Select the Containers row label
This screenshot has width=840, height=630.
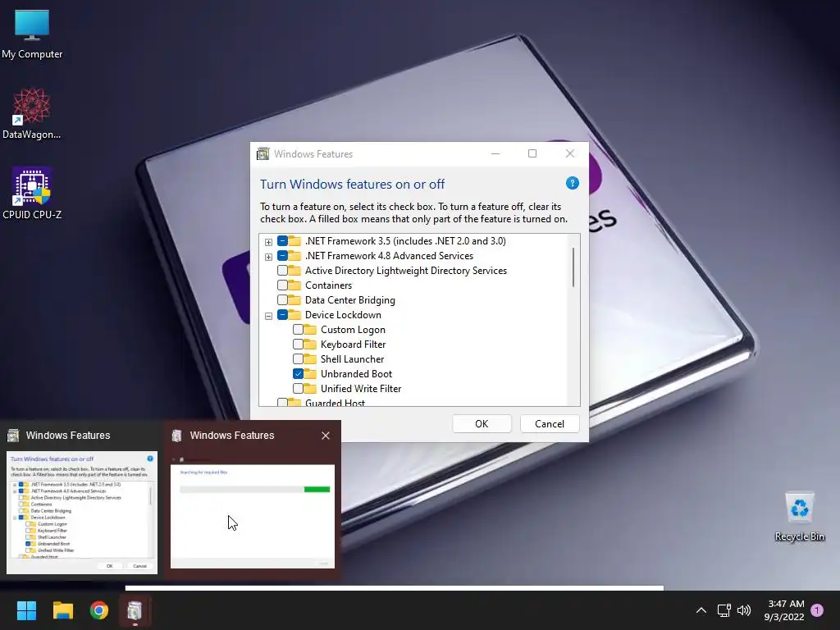[x=328, y=285]
